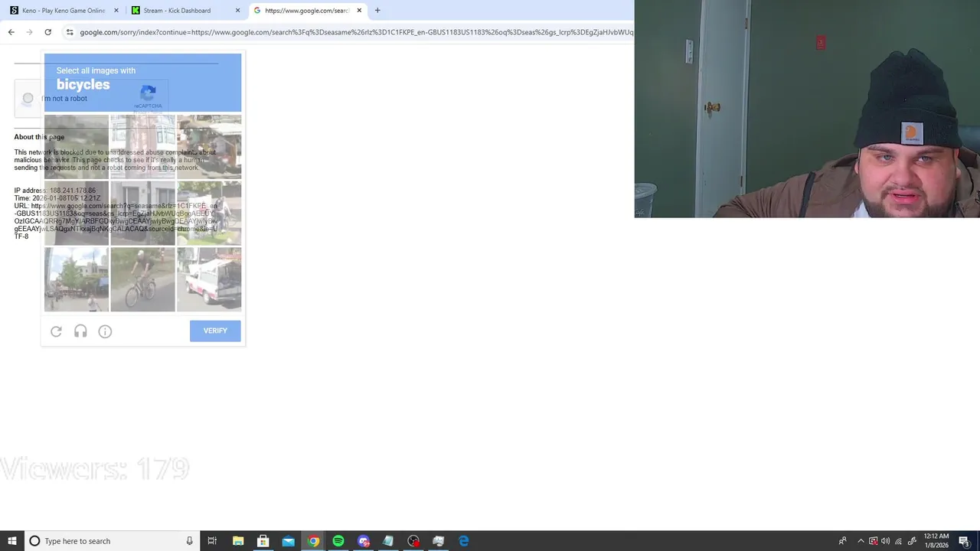The height and width of the screenshot is (551, 980).
Task: Open the Action Center notifications
Action: 965,541
